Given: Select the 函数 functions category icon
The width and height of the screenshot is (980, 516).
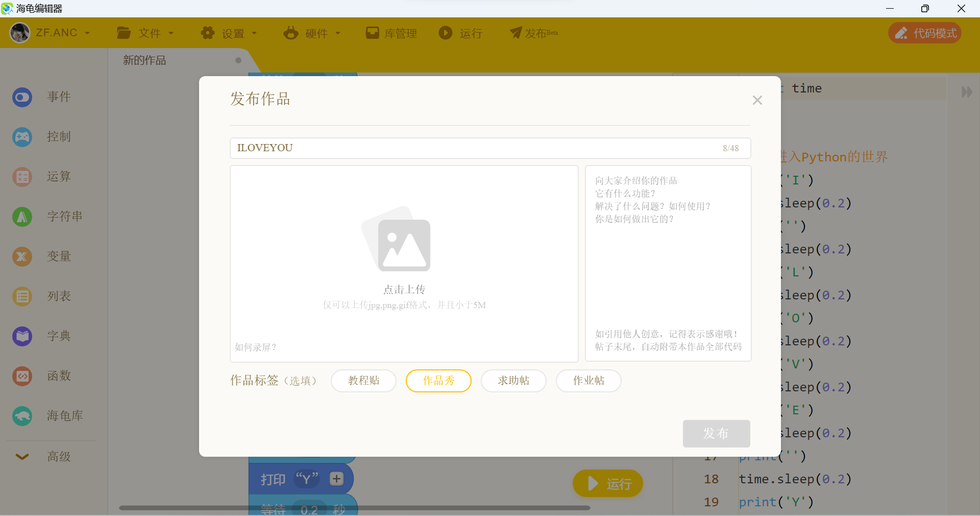Looking at the screenshot, I should (22, 376).
